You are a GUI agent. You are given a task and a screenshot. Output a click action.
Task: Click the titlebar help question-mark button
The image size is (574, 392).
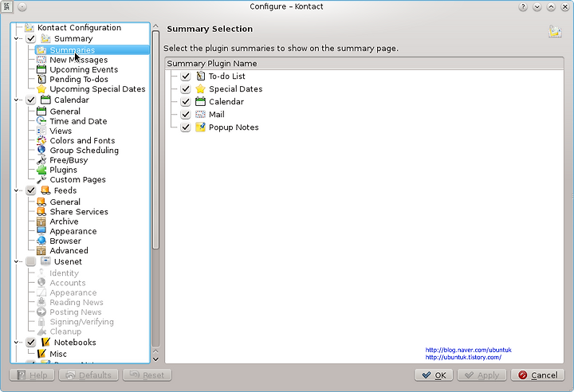point(523,6)
